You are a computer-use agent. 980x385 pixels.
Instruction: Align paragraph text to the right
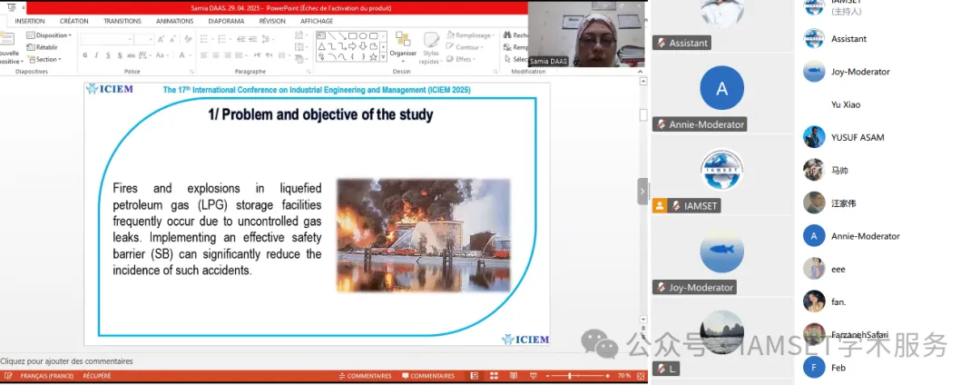(x=227, y=55)
